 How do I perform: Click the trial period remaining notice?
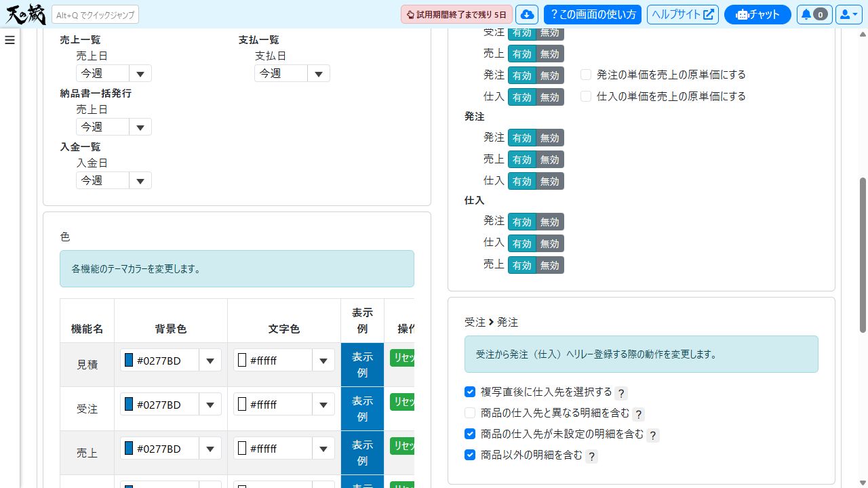[457, 14]
